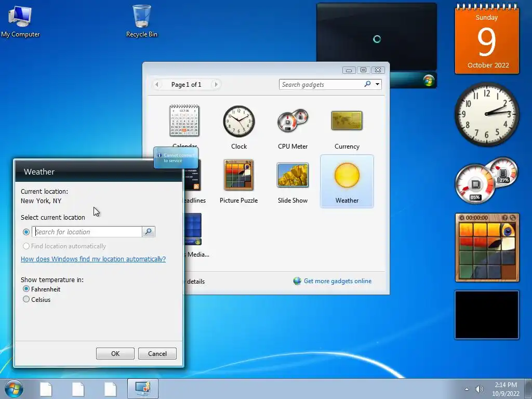Select the Slide Show gadget icon

click(292, 175)
